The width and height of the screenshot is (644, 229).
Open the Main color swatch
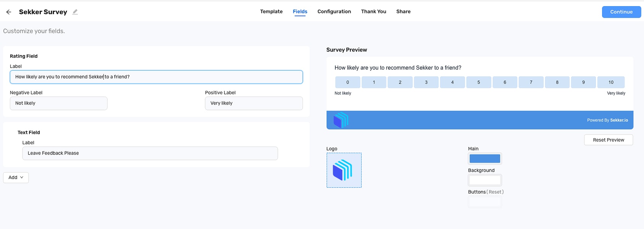(x=485, y=158)
